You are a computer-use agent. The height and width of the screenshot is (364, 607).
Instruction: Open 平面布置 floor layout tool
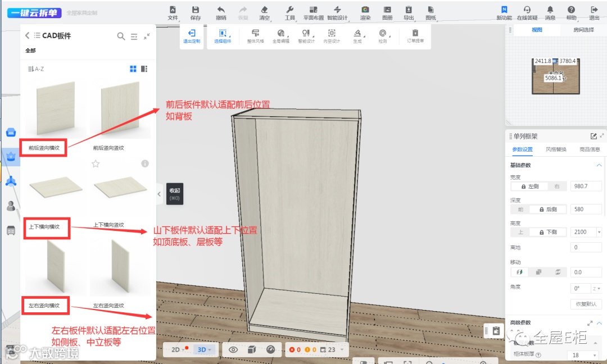tap(314, 13)
